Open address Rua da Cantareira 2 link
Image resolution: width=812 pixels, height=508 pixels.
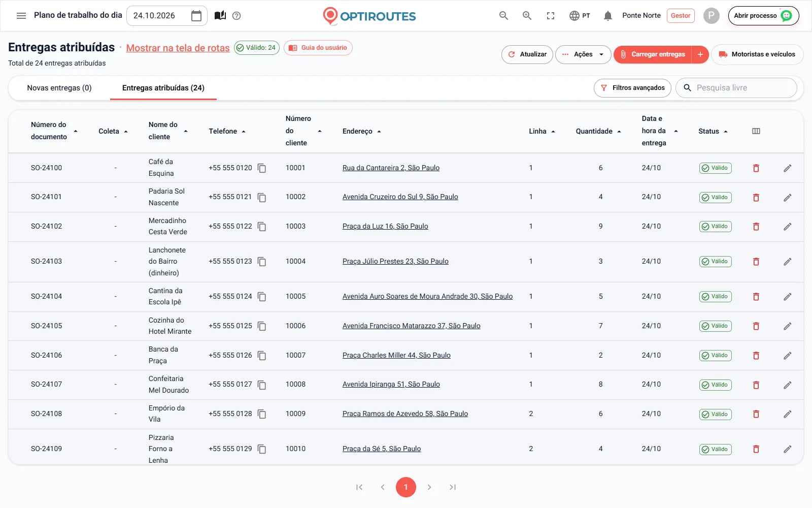[x=391, y=168]
